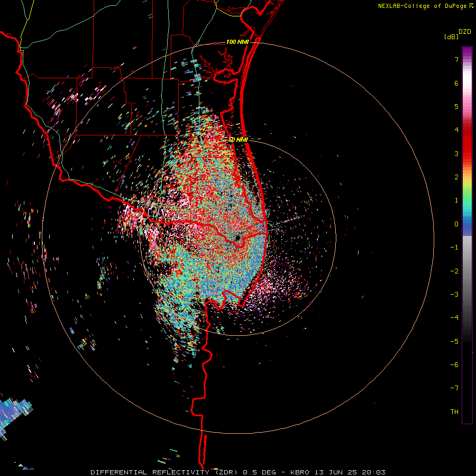Click the 2 value on color scale

pos(456,177)
